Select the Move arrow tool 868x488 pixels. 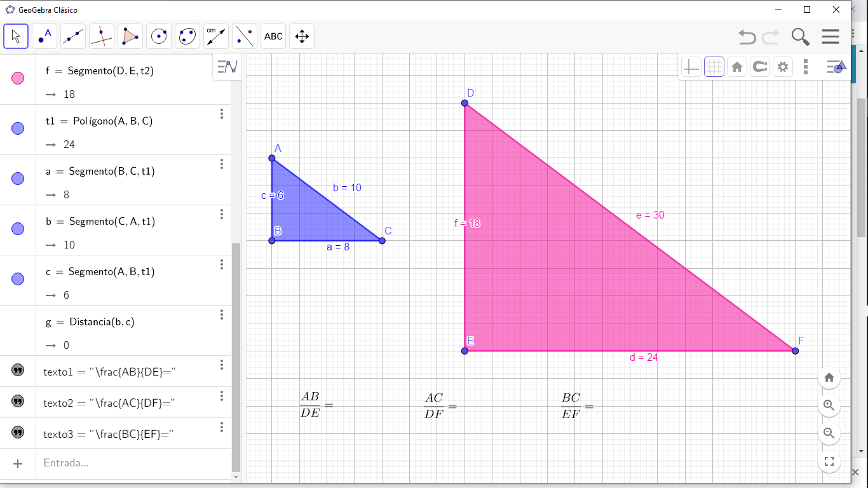click(16, 36)
